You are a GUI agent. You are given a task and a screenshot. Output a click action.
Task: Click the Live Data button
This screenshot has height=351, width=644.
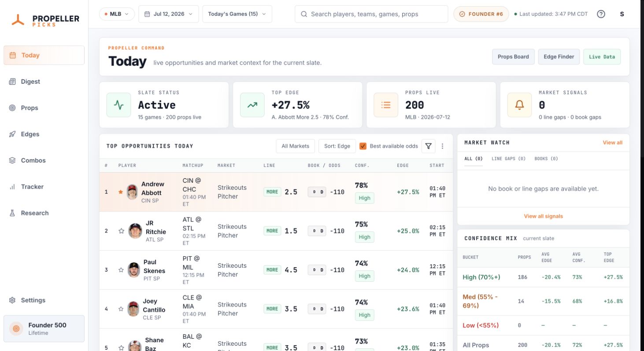(x=602, y=57)
